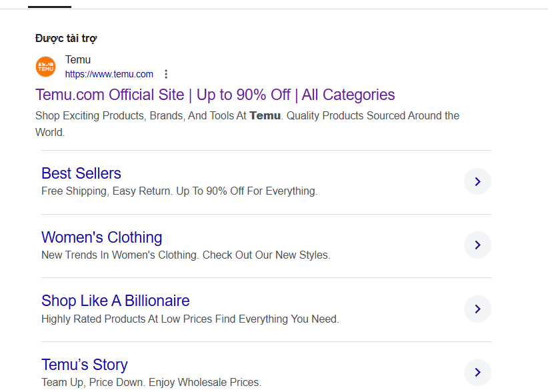Click the 'Shop Exciting Products' ad description
The width and height of the screenshot is (548, 392).
pos(247,116)
